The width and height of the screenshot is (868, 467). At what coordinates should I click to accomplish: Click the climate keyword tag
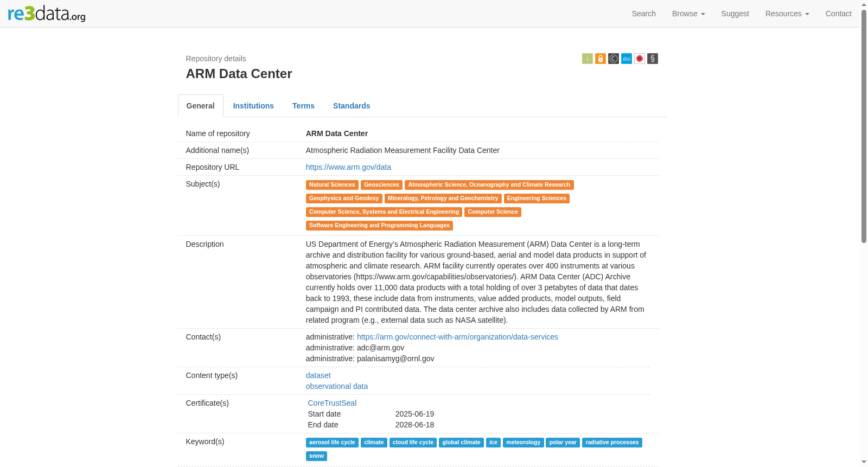(374, 443)
